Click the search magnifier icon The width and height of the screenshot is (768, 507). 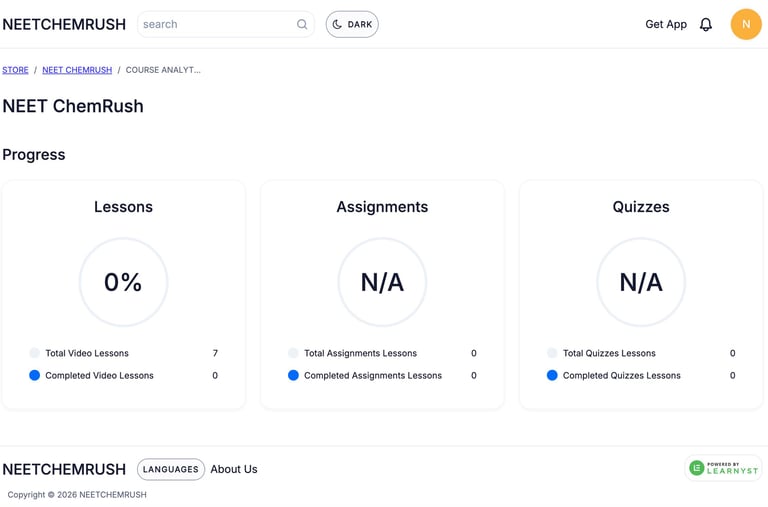(x=302, y=24)
